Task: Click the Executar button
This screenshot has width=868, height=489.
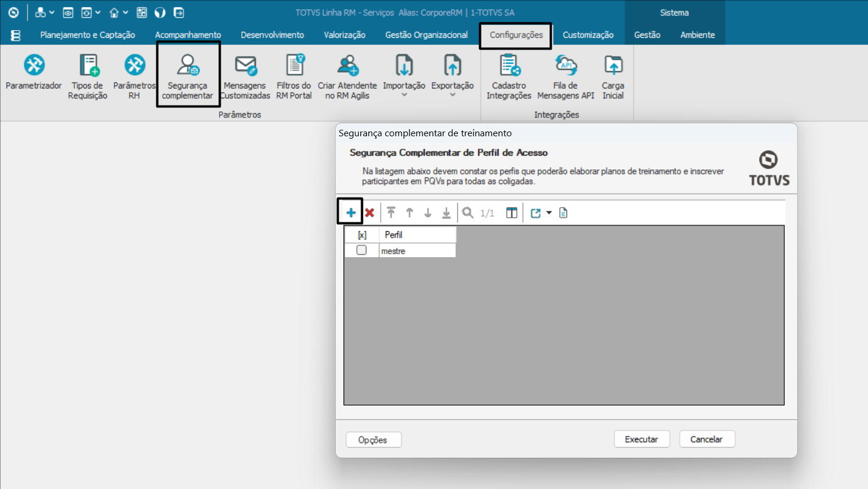Action: coord(641,439)
